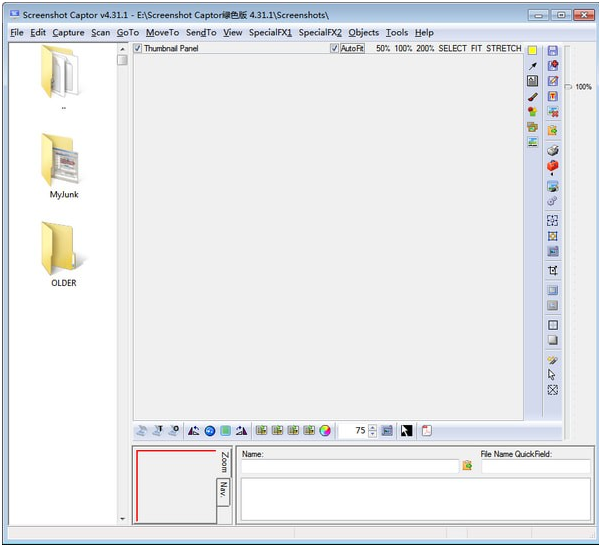599x545 pixels.
Task: Switch to the Nav. tab
Action: [223, 491]
